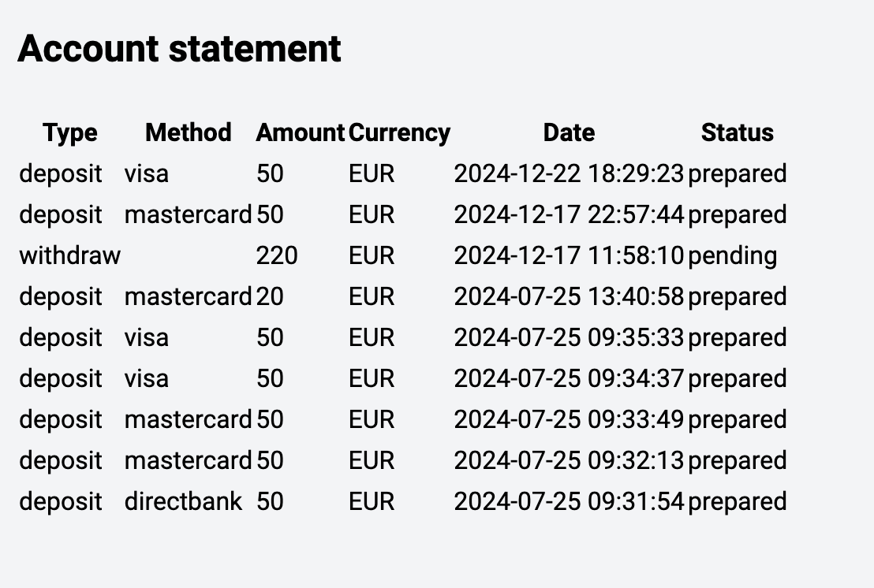Click the 20 amount cell
Image resolution: width=874 pixels, height=588 pixels.
pos(270,296)
